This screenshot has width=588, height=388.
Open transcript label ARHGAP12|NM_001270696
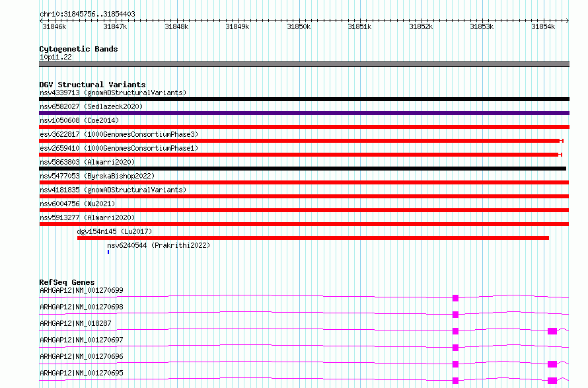pos(81,356)
